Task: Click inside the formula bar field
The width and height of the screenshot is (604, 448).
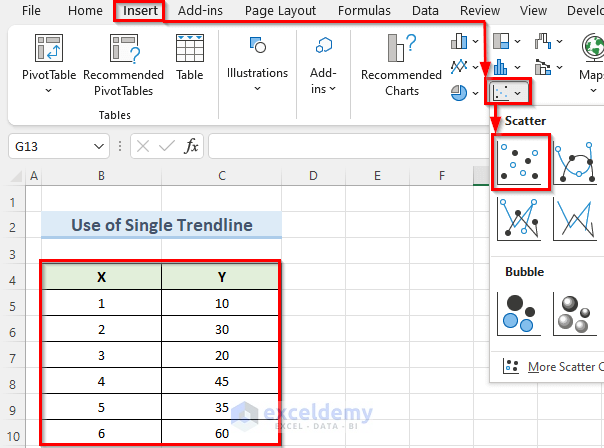Action: click(347, 146)
